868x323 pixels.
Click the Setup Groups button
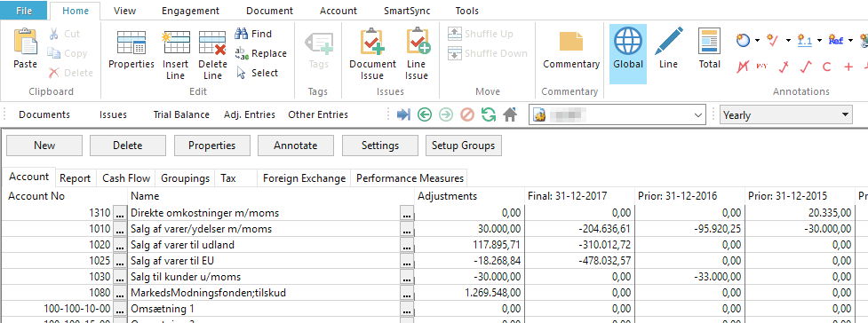[464, 146]
